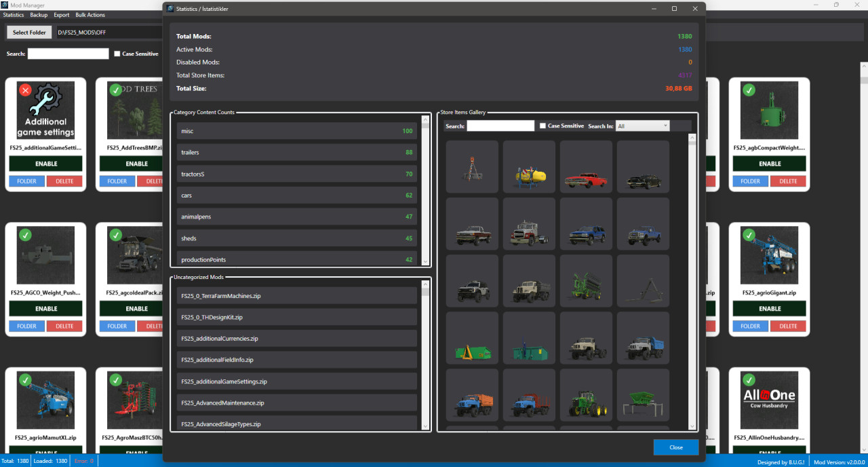The height and width of the screenshot is (467, 868).
Task: Click ENABLE on FS25_agbCompactWeight card
Action: click(770, 164)
